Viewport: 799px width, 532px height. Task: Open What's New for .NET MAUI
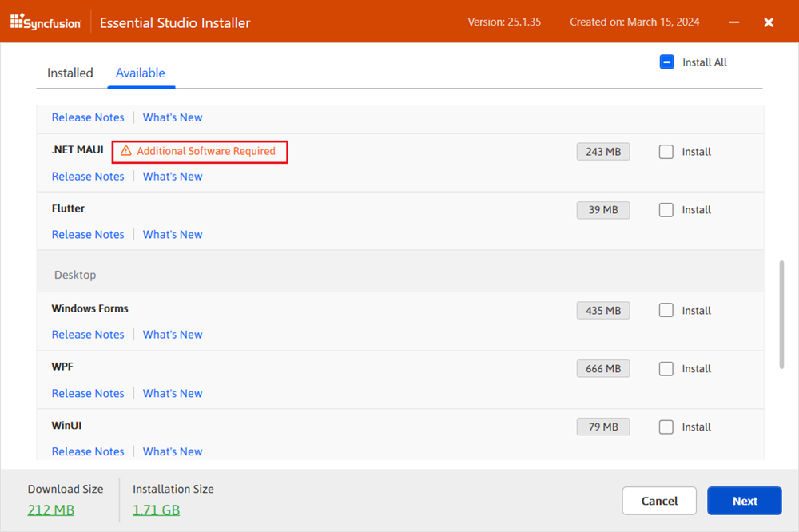(173, 177)
